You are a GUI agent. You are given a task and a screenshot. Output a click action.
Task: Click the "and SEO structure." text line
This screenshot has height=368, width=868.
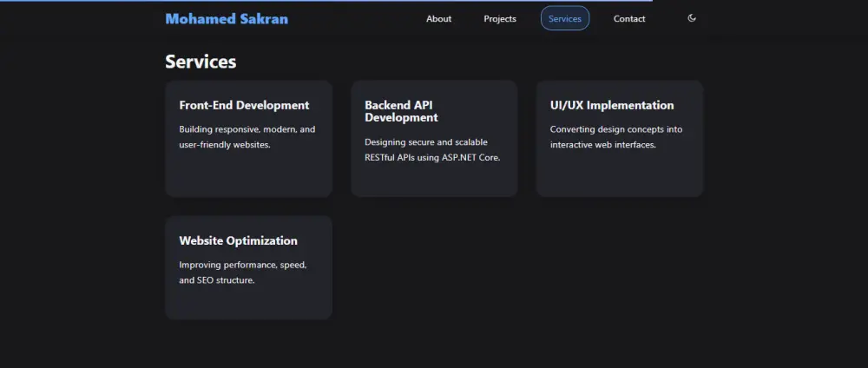217,280
